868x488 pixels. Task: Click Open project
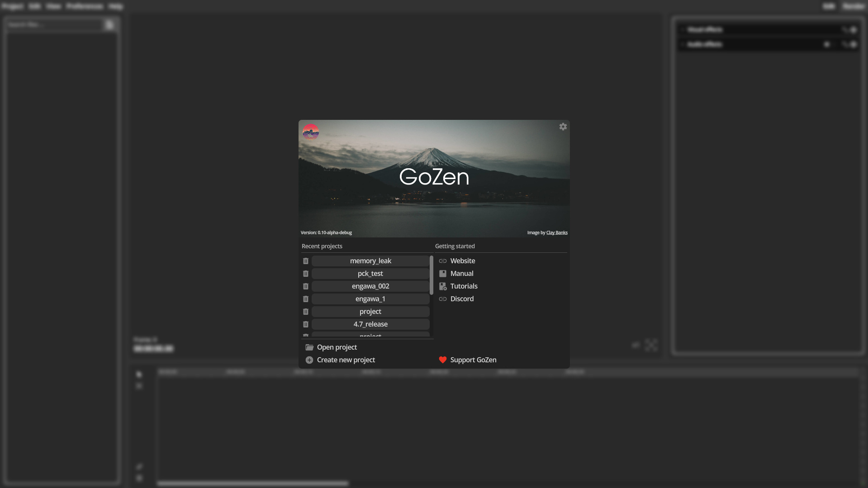[331, 347]
